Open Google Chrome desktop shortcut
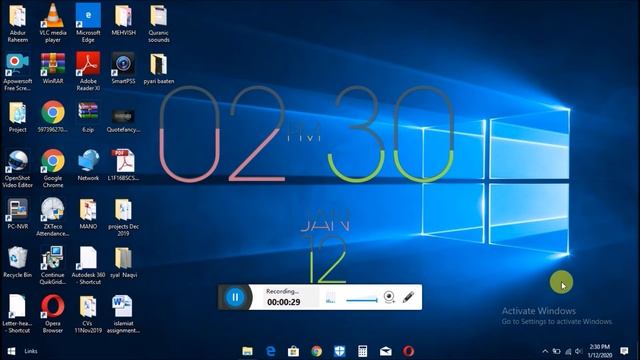This screenshot has width=640, height=360. click(53, 169)
